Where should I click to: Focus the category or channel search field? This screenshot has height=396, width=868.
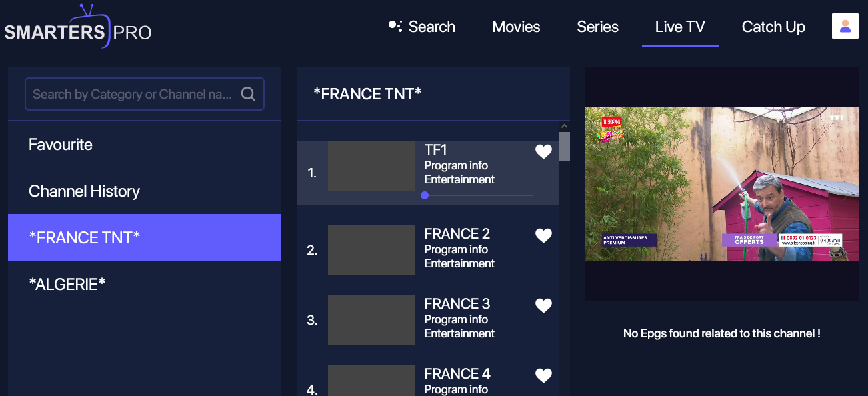pos(145,94)
